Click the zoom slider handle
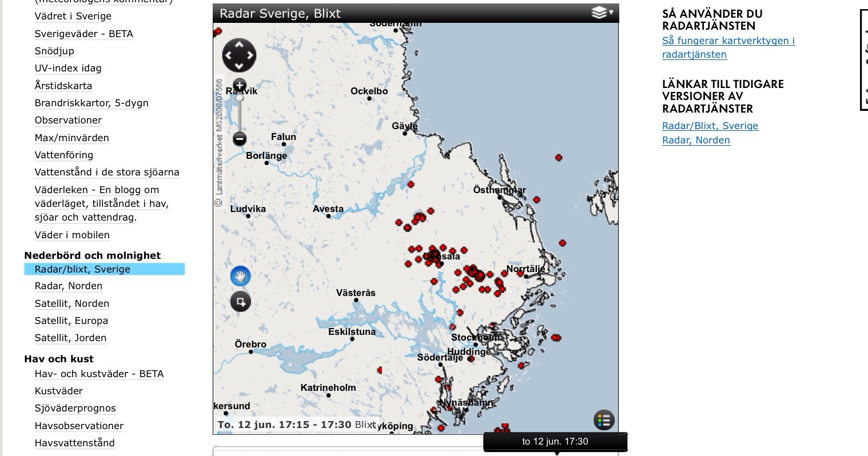Viewport: 868px width, 456px height. point(240,98)
